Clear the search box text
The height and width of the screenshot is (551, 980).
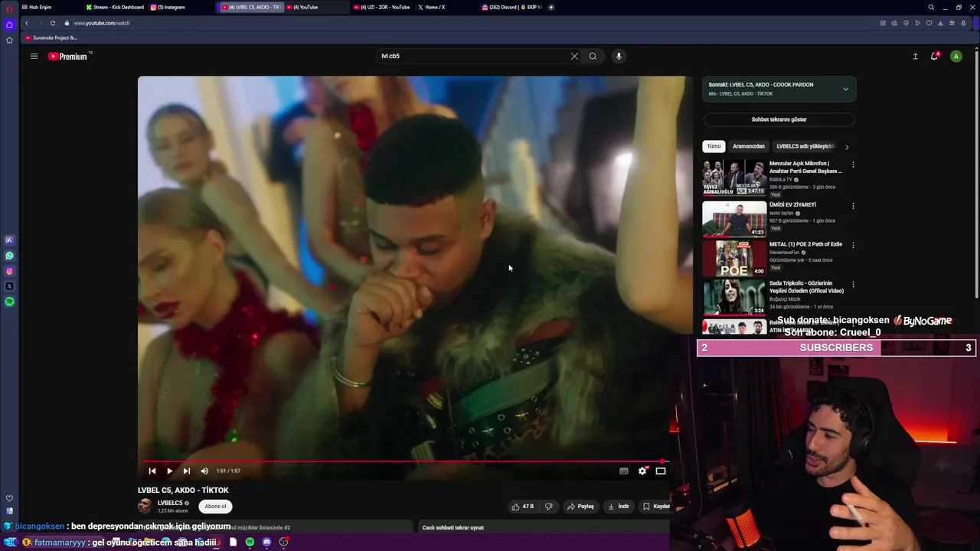pyautogui.click(x=574, y=56)
